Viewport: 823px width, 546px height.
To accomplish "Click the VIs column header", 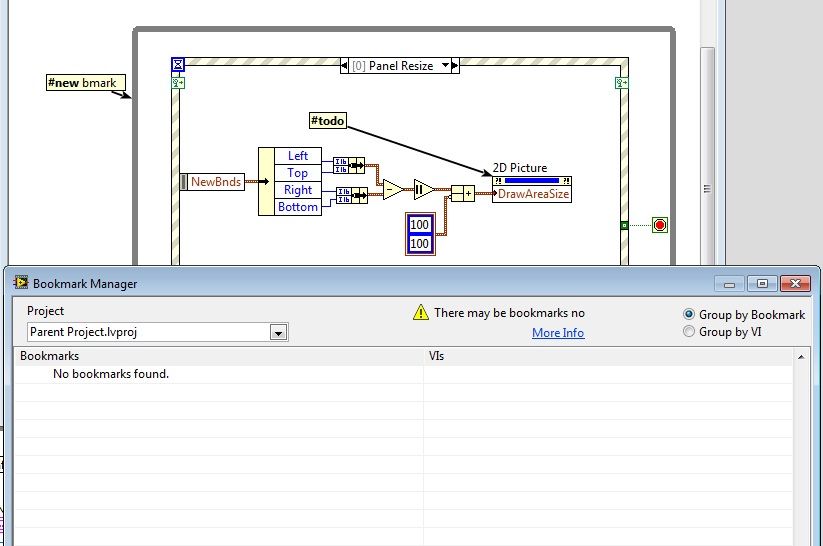I will (608, 356).
